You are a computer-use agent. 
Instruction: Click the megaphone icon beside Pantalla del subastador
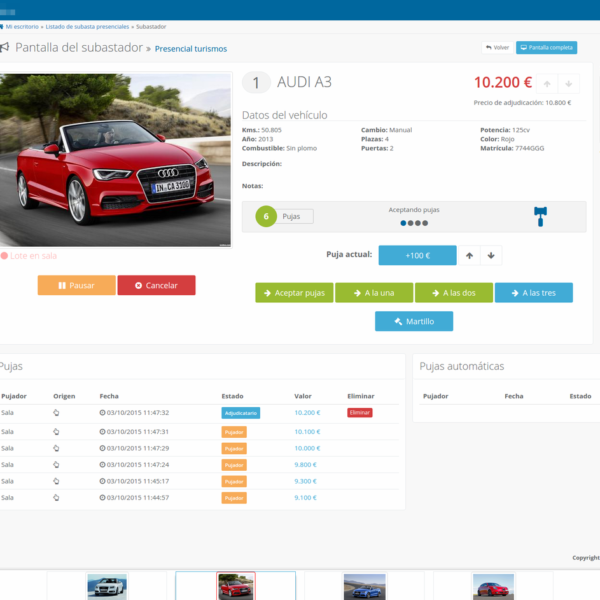[5, 48]
